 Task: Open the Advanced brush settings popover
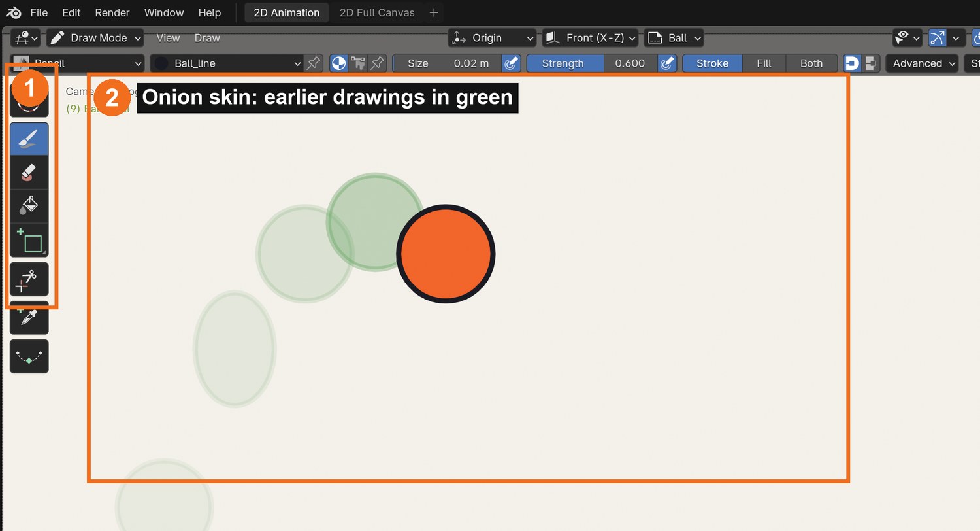[921, 63]
